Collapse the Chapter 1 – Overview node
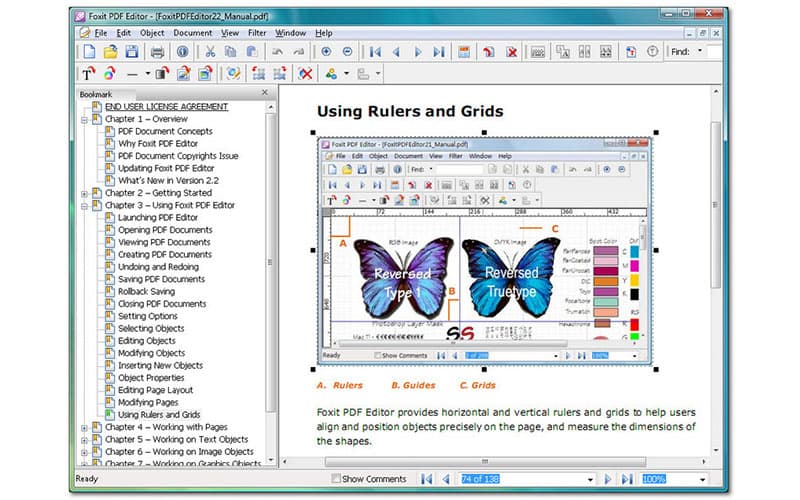 tap(84, 120)
